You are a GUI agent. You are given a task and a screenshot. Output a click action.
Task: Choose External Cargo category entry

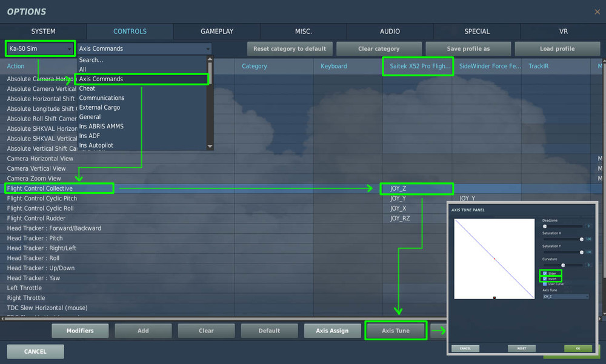[142, 107]
